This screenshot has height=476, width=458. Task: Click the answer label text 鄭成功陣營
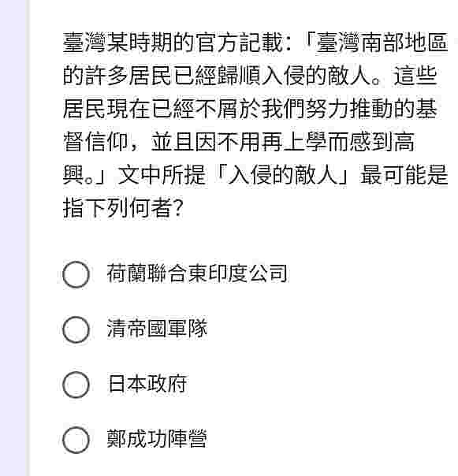tap(157, 439)
